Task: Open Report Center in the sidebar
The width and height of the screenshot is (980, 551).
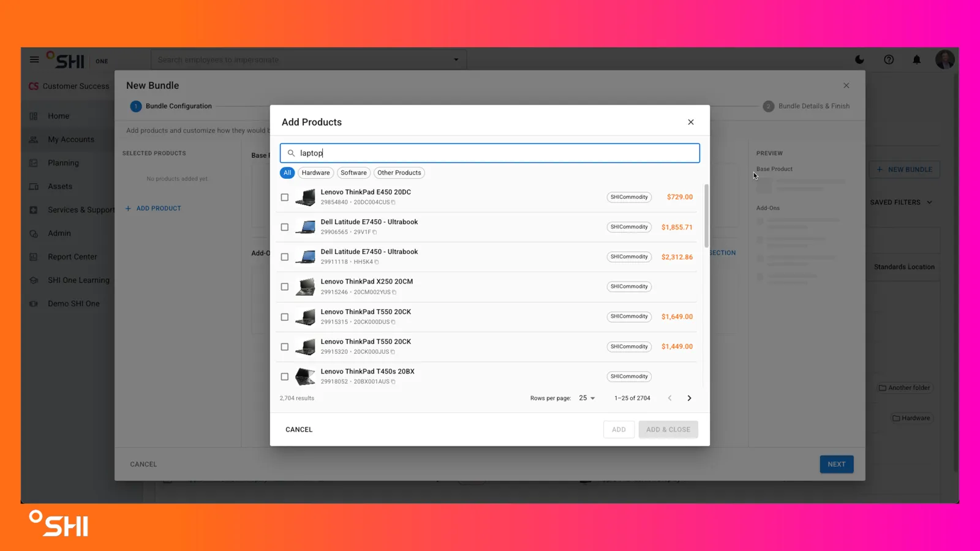Action: (x=72, y=257)
